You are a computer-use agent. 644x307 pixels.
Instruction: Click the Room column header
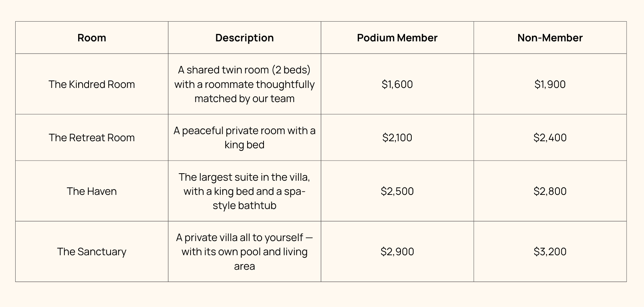coord(92,38)
